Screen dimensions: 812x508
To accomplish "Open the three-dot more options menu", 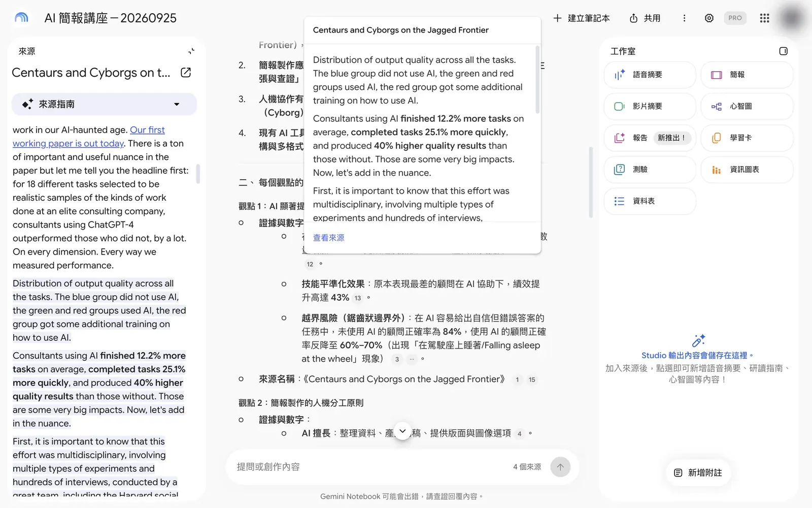I will tap(684, 18).
